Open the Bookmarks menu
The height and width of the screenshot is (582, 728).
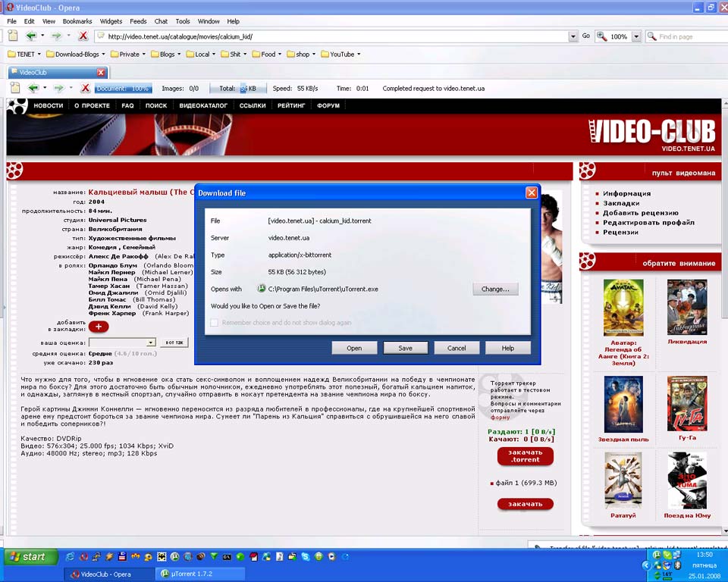pos(77,21)
